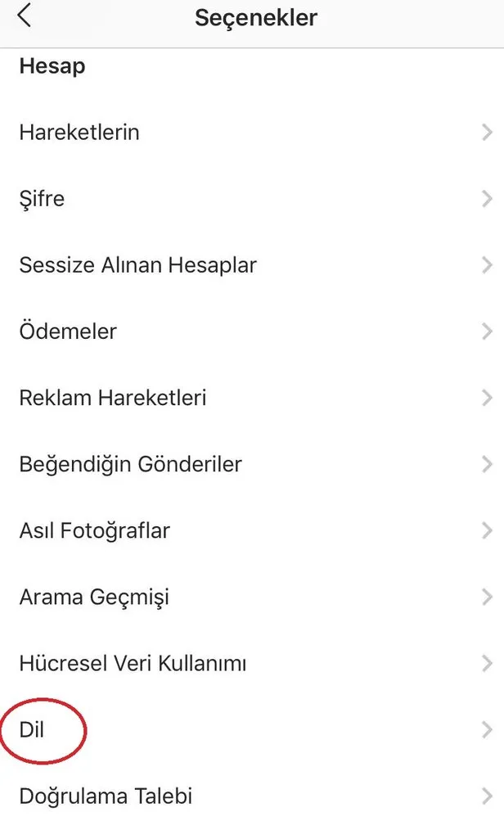Go to Reklam Hareketleri
The width and height of the screenshot is (504, 816).
[x=112, y=398]
